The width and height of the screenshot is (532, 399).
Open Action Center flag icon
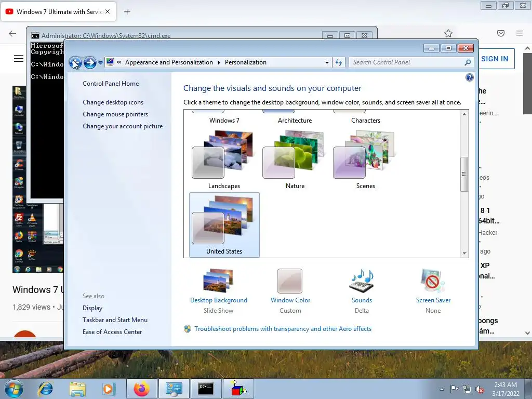(454, 389)
